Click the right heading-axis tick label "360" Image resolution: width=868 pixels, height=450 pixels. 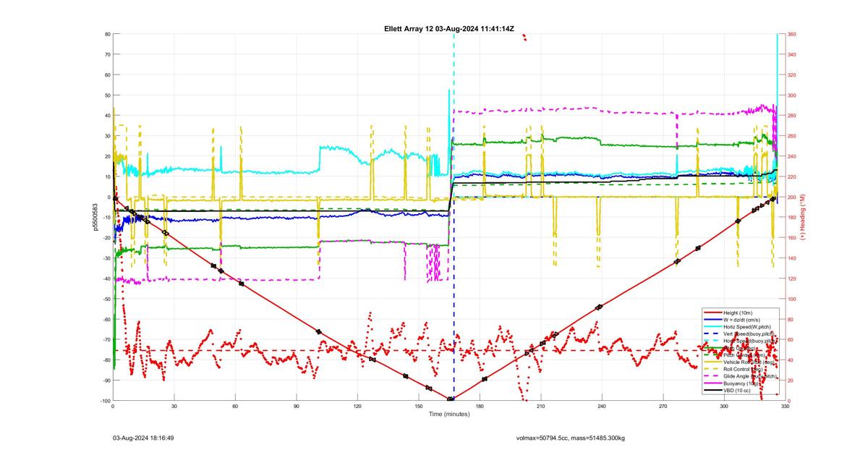(793, 34)
